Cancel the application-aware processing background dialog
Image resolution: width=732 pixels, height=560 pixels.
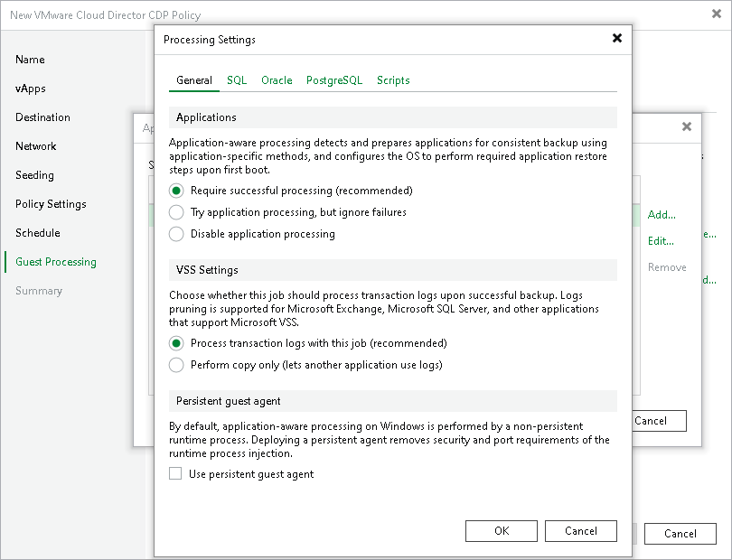[x=659, y=421]
